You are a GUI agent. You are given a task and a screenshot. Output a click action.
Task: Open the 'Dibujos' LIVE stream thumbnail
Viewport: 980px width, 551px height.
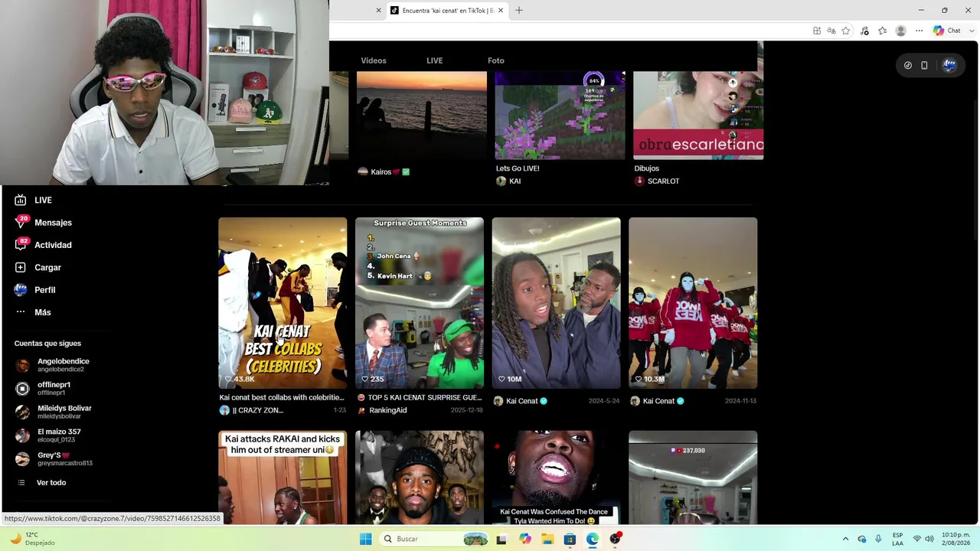[698, 116]
